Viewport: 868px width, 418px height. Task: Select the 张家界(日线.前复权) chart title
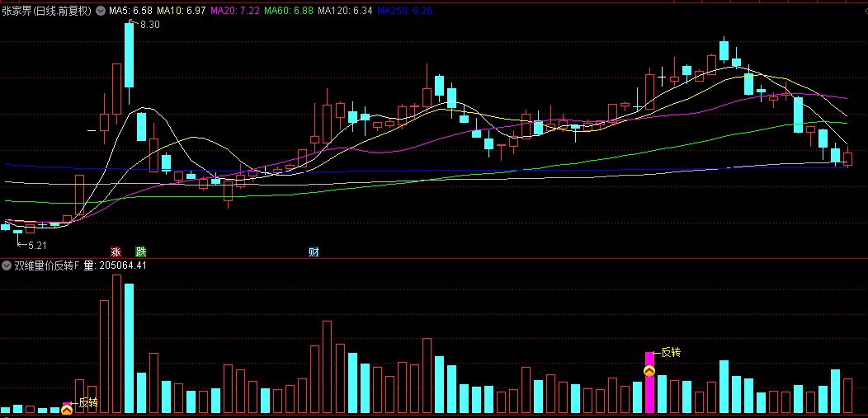46,11
